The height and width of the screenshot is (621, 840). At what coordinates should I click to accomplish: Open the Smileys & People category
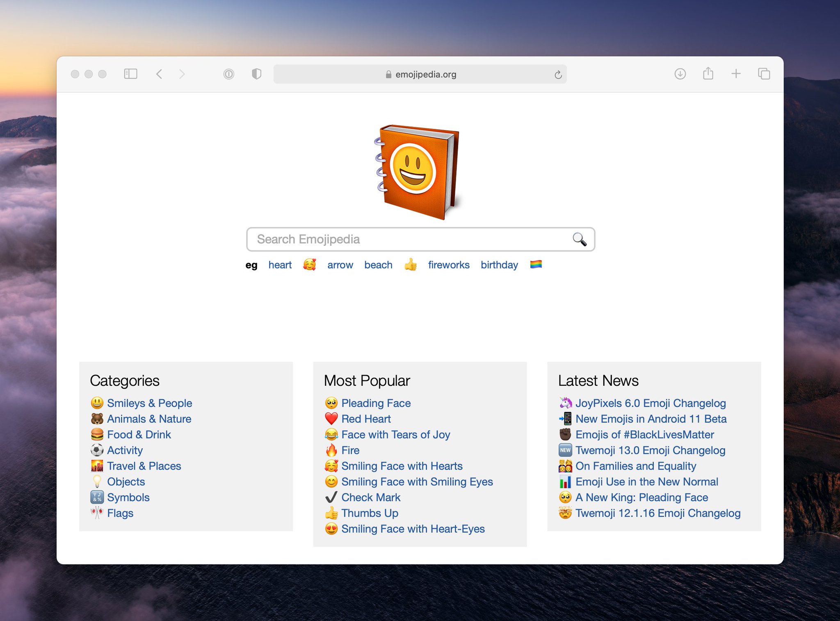[x=149, y=403]
